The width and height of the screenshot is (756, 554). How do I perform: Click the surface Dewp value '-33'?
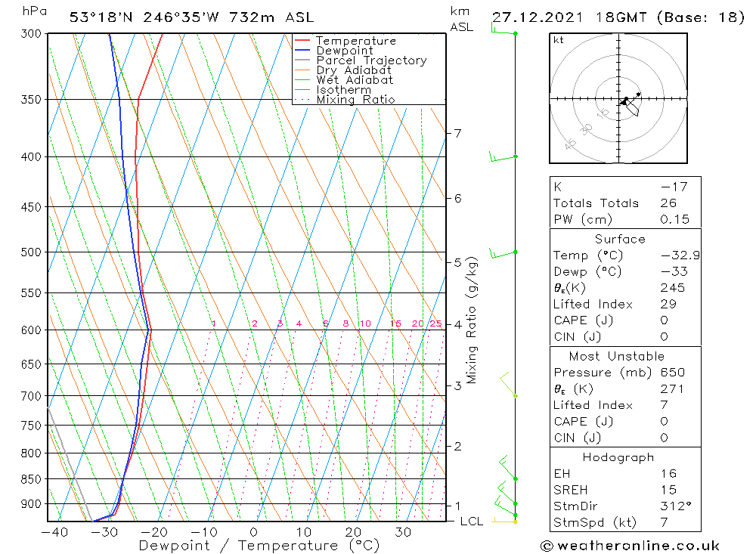pyautogui.click(x=674, y=272)
